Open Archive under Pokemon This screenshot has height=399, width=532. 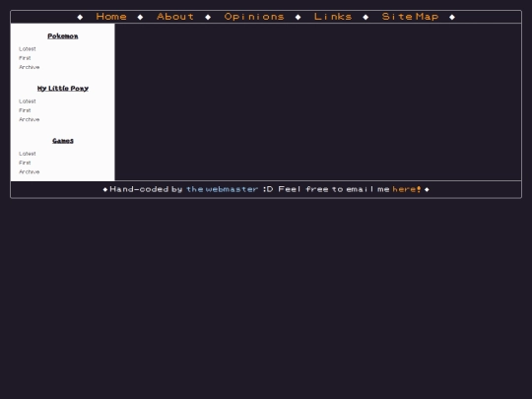coord(30,67)
